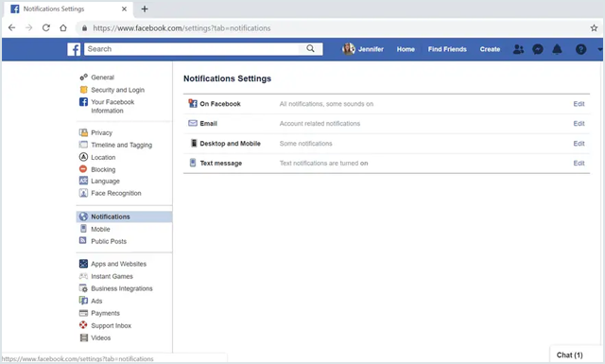Edit On Facebook notifications

click(579, 104)
